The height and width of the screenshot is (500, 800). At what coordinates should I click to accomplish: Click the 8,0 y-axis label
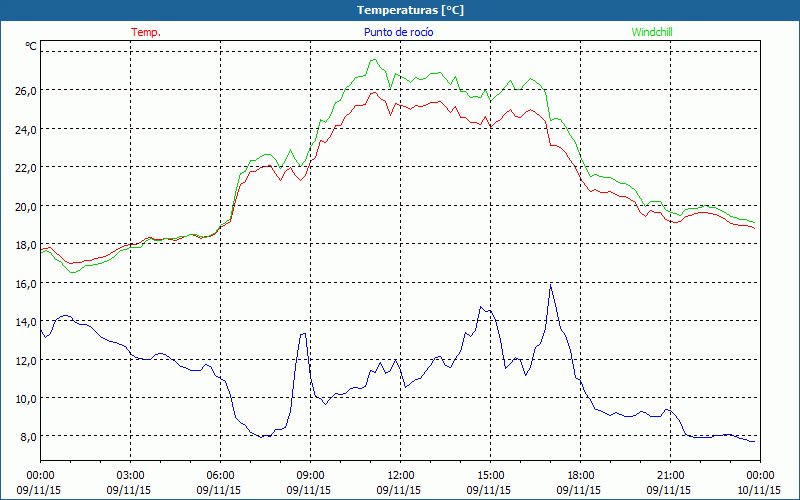[x=29, y=437]
